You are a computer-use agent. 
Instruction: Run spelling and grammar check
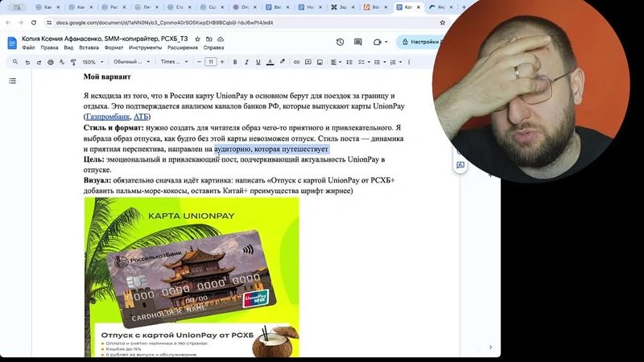(62, 62)
